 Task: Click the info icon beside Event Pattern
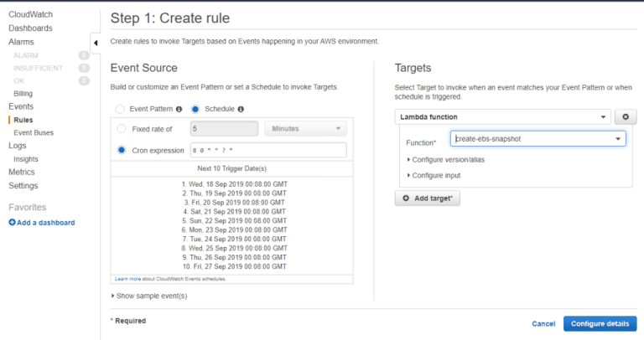coord(179,109)
